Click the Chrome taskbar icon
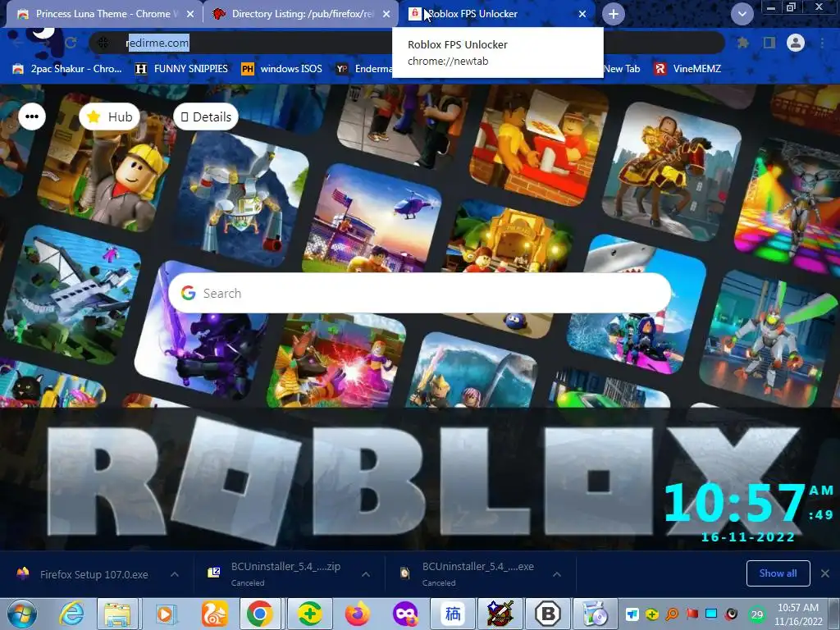Screen dimensions: 840x630 pos(260,614)
